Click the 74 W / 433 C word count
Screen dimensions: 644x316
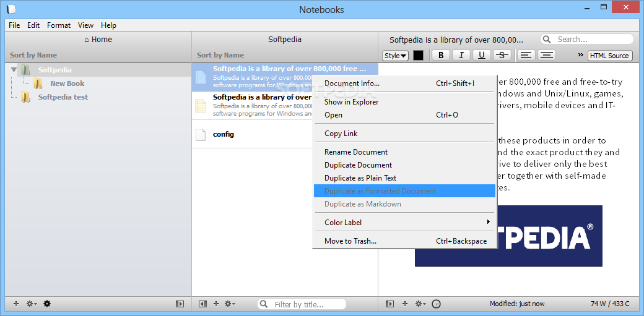610,304
